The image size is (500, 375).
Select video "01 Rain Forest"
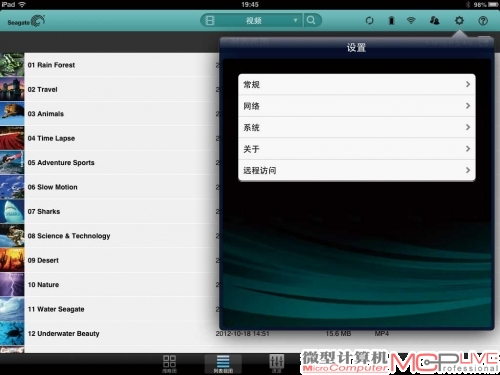pyautogui.click(x=51, y=65)
